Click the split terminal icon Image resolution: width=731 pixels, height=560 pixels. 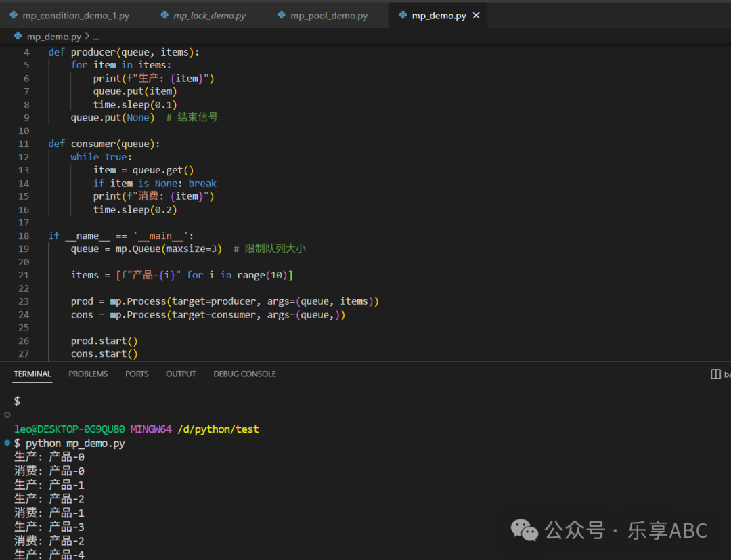[x=715, y=374]
